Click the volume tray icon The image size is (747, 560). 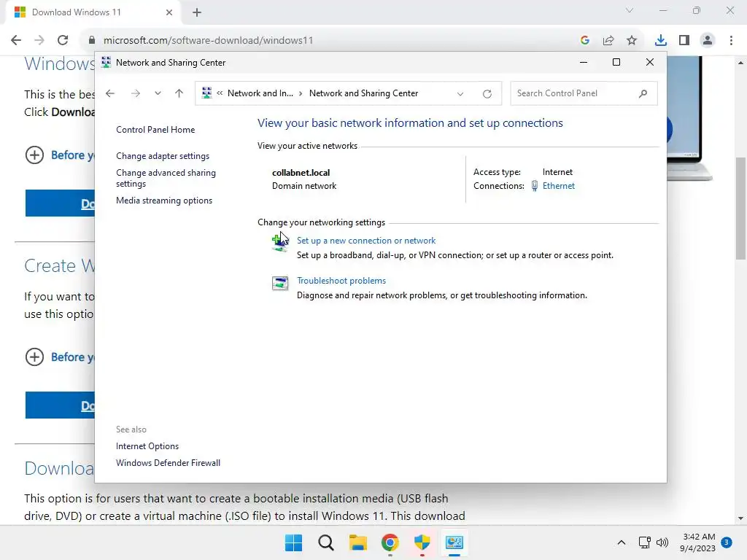(662, 542)
